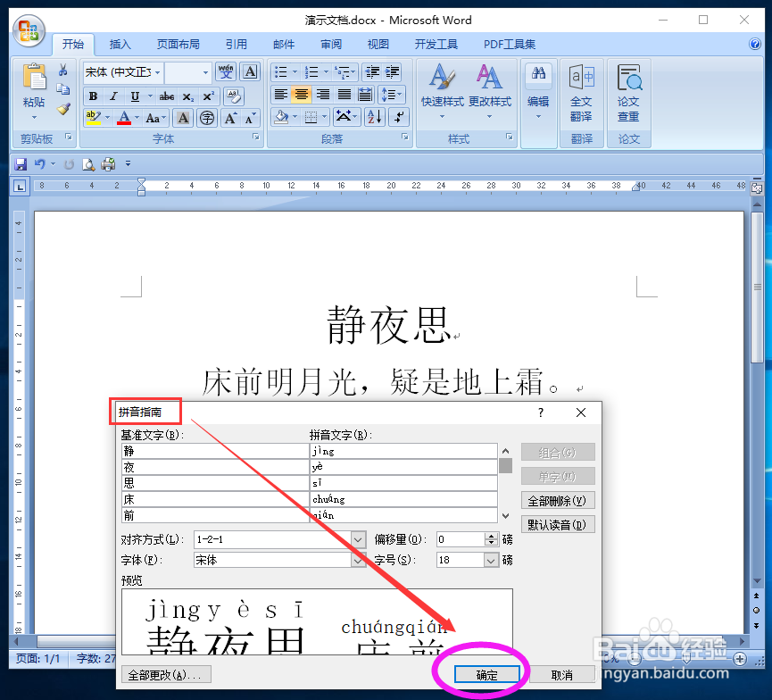Save the document via Quick Access toolbar
The height and width of the screenshot is (700, 772).
pos(20,163)
